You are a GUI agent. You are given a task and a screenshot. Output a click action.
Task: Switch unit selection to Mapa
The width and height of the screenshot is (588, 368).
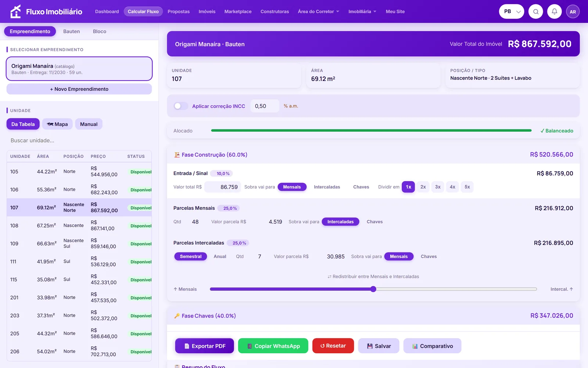(57, 124)
